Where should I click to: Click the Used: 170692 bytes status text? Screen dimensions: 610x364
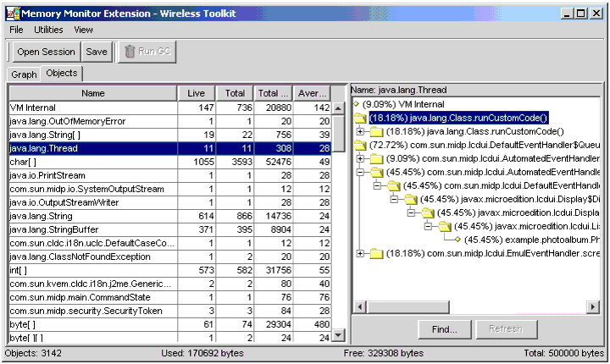[202, 353]
